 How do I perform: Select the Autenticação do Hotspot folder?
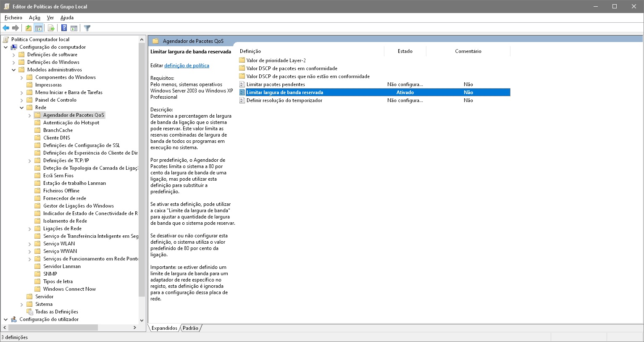[71, 123]
